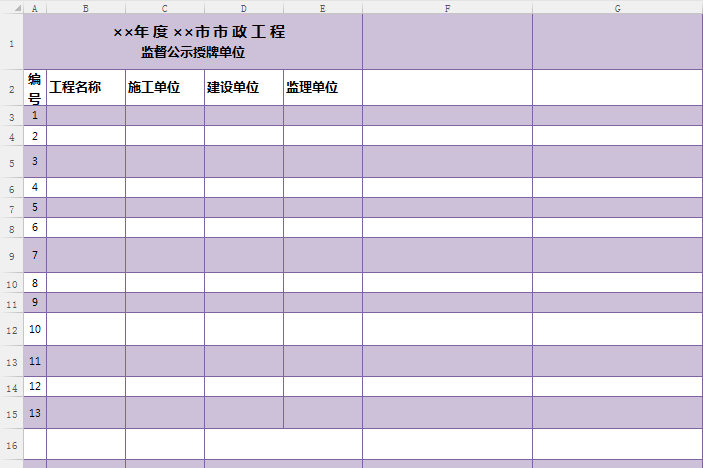Select row 16 via row header
The width and height of the screenshot is (703, 468).
click(x=11, y=444)
